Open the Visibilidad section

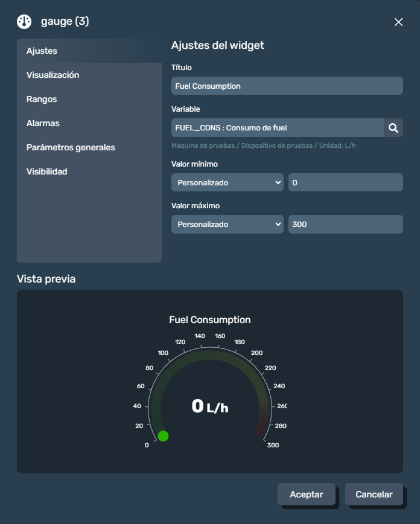(x=47, y=171)
